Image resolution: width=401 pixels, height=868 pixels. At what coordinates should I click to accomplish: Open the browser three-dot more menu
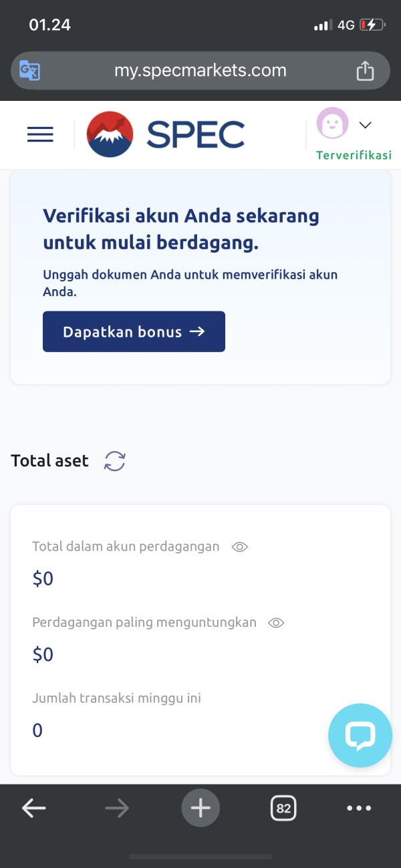359,809
